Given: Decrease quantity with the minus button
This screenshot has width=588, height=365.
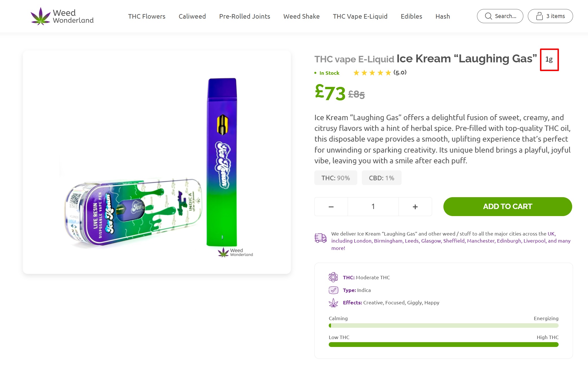Looking at the screenshot, I should (331, 206).
